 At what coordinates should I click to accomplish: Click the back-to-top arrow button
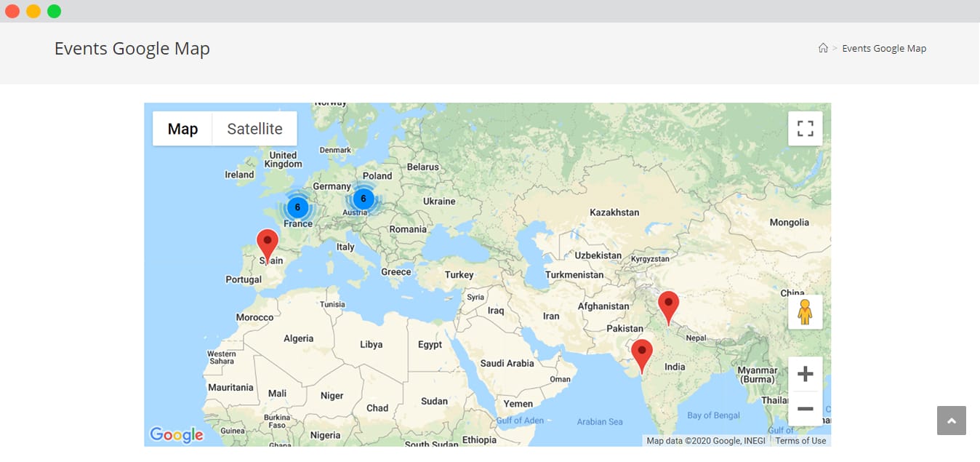[951, 421]
